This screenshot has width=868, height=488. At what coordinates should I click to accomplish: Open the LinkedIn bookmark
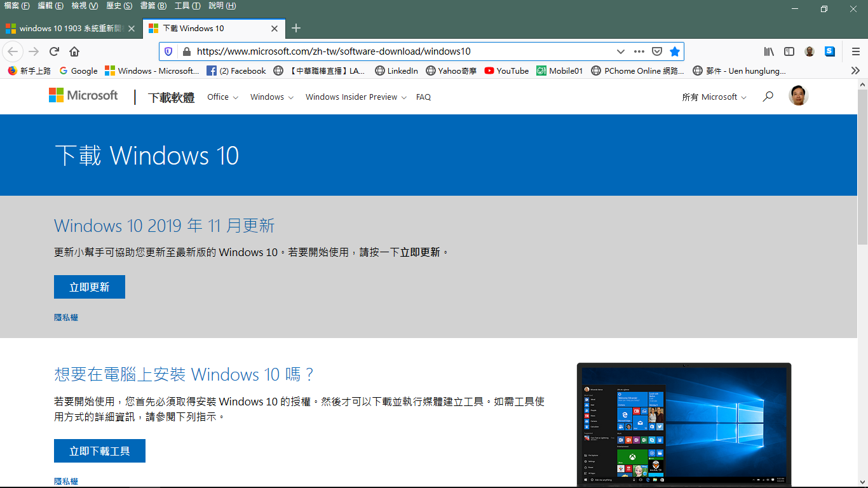coord(397,71)
